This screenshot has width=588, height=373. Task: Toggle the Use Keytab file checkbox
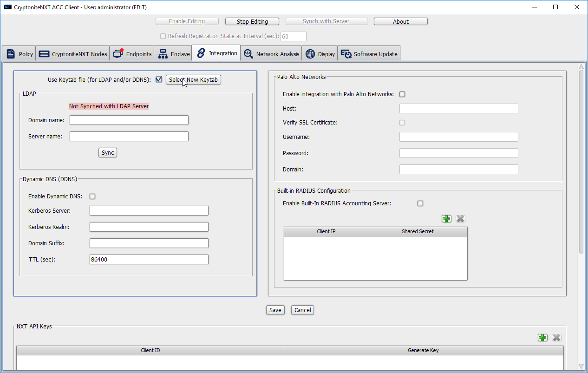[x=159, y=79]
